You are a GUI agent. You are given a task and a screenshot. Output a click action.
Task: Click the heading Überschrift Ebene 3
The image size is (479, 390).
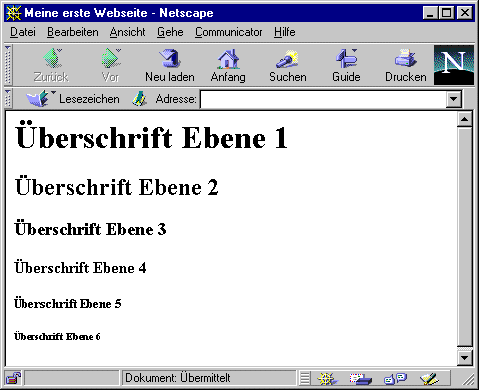pos(90,228)
